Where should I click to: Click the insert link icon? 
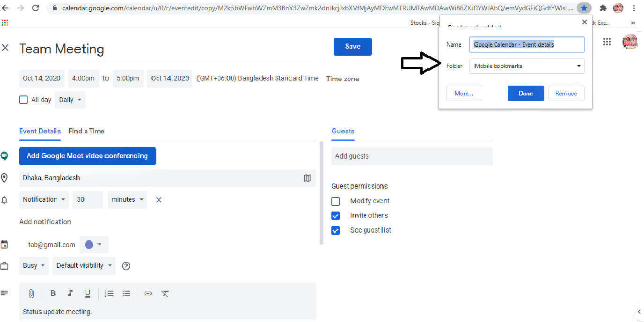[x=148, y=293]
